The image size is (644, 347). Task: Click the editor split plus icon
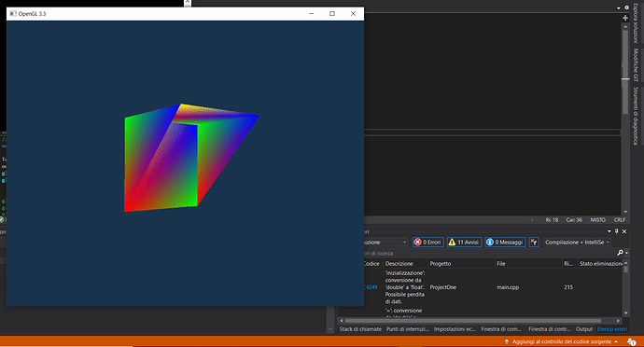pyautogui.click(x=625, y=18)
